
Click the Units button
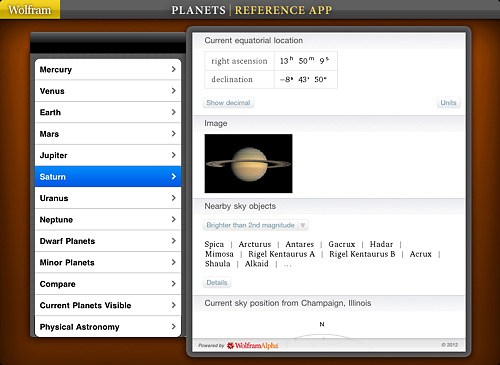pos(448,103)
